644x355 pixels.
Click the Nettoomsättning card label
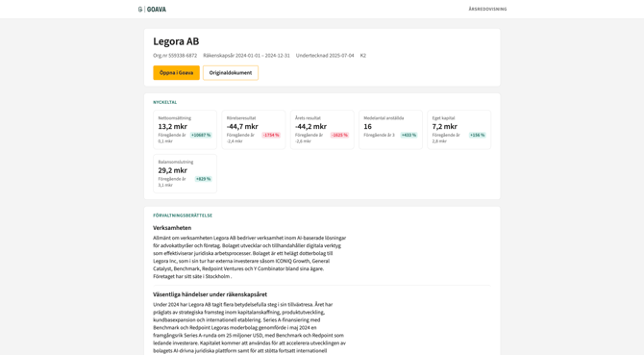click(175, 118)
